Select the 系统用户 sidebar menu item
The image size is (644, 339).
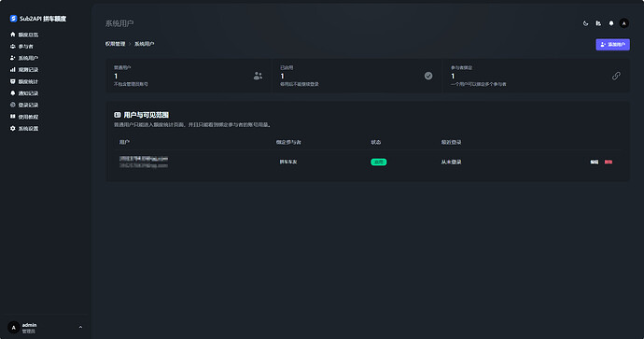(x=24, y=58)
